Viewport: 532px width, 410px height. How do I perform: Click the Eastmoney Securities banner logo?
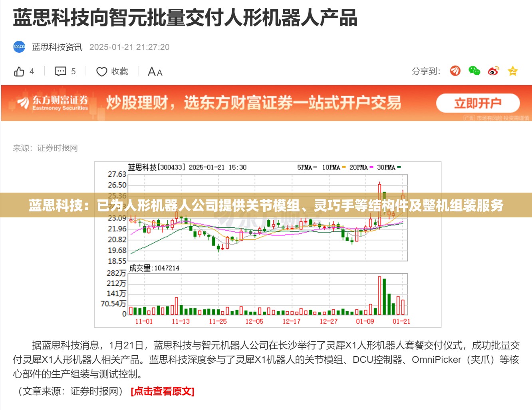click(53, 103)
